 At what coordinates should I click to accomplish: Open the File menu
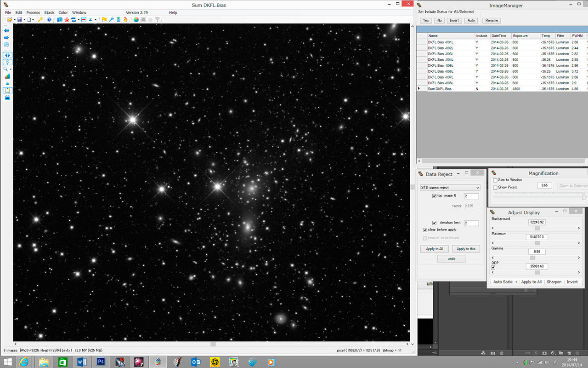[8, 12]
